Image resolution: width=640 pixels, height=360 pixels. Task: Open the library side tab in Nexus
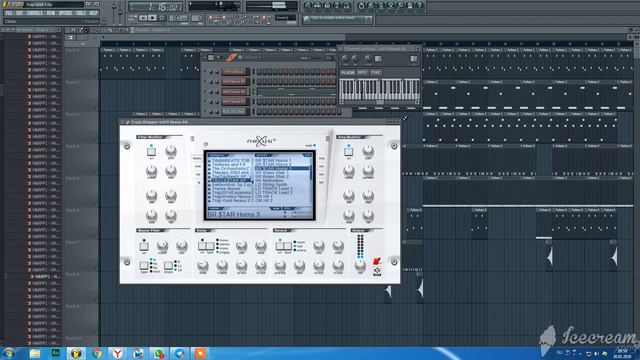[x=197, y=158]
